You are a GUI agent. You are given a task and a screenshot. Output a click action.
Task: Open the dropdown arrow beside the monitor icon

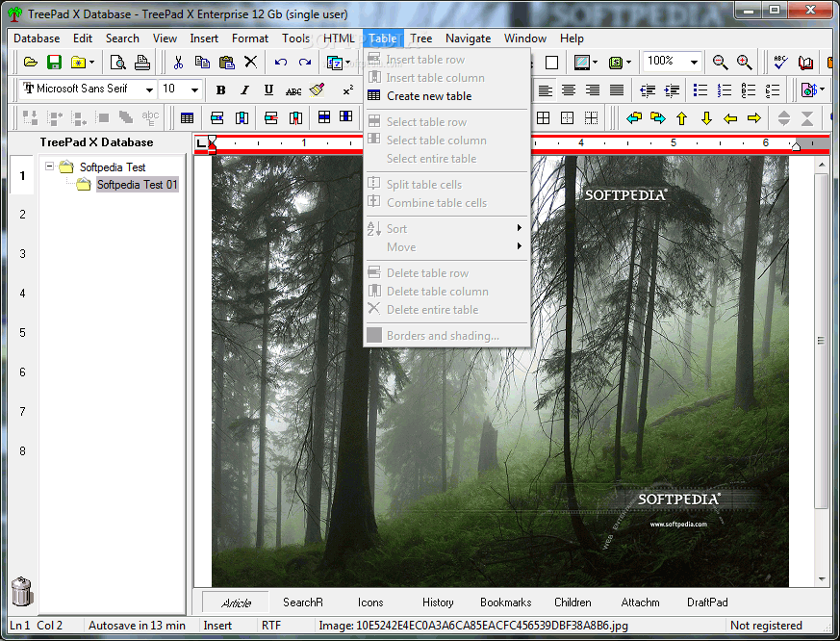click(596, 63)
